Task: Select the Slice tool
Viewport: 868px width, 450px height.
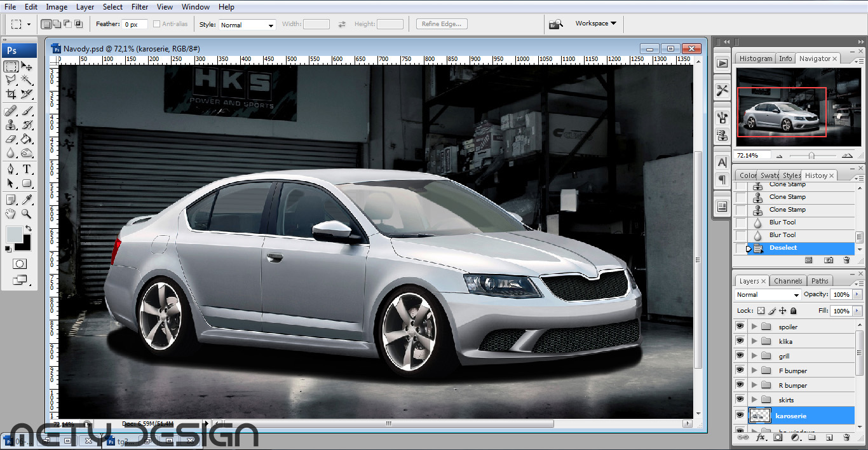Action: pos(27,94)
